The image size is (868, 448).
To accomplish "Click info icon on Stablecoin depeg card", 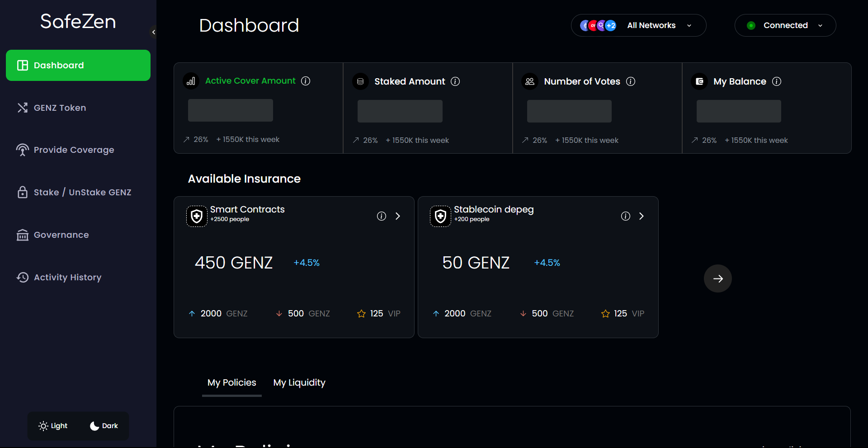I will point(626,216).
